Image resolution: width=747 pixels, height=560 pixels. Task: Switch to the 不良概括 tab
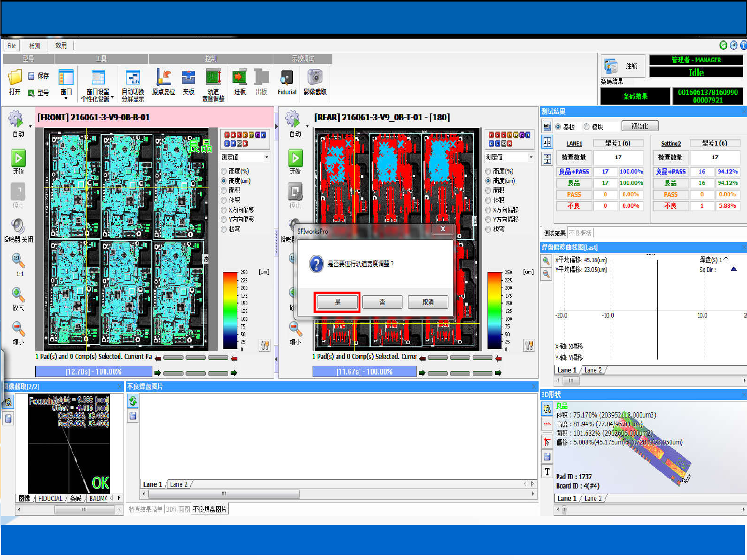point(580,233)
